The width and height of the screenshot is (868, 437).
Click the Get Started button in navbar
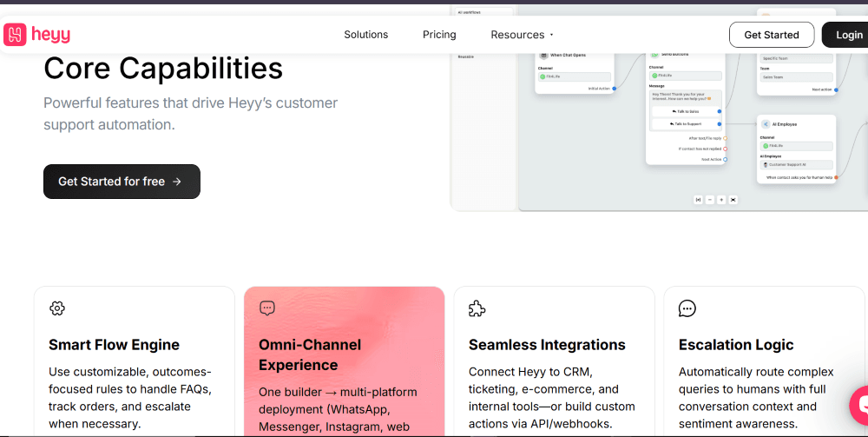point(771,35)
